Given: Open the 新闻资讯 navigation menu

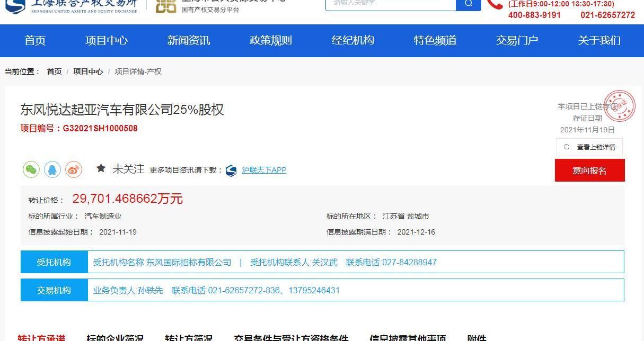Looking at the screenshot, I should (189, 40).
